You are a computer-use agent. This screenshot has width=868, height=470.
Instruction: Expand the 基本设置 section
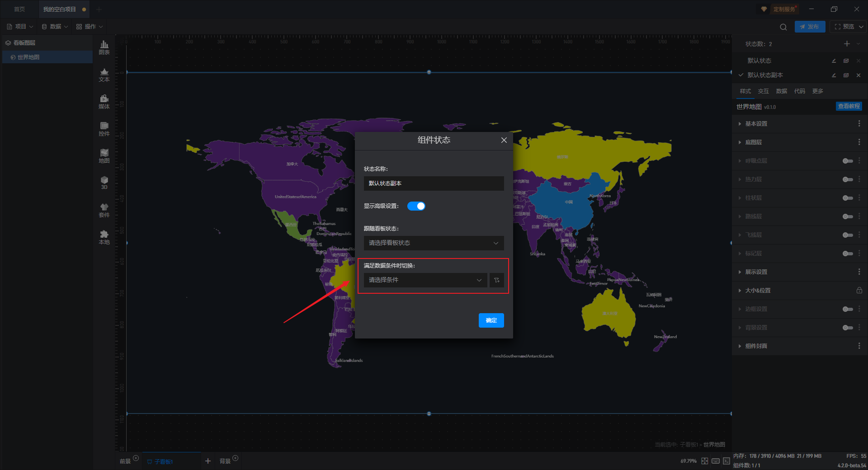pyautogui.click(x=756, y=124)
